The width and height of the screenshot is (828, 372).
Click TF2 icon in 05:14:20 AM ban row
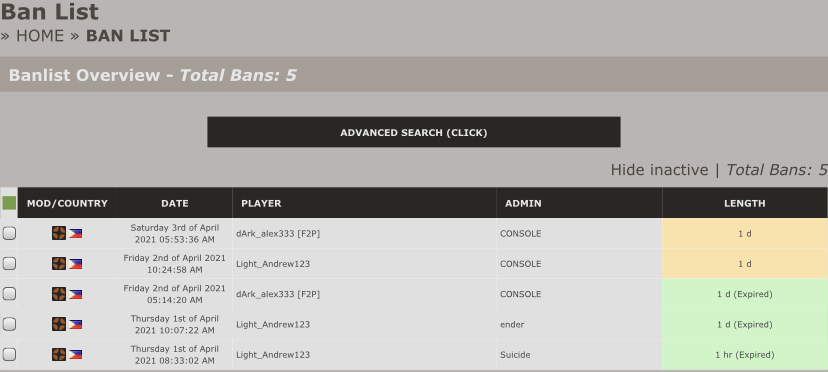[x=59, y=294]
